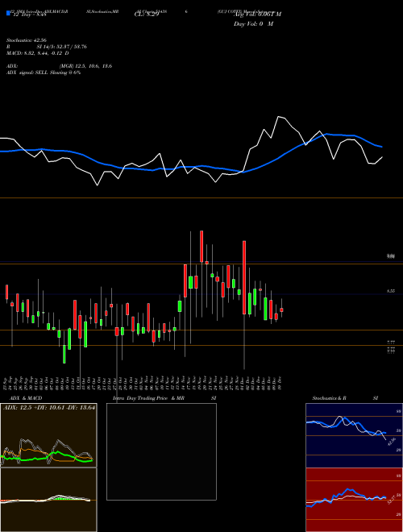Click the 42.56 value in Stochastics panel

[x=392, y=442]
